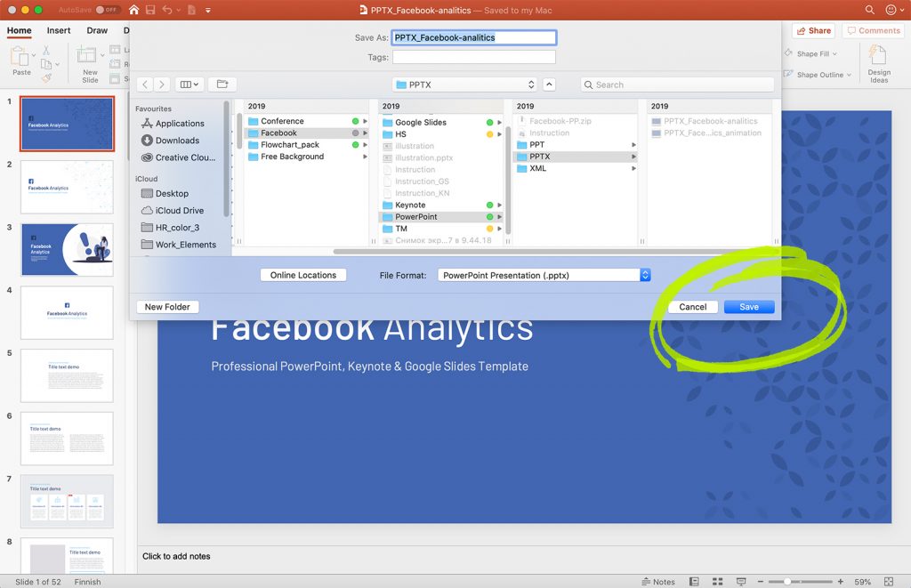Image resolution: width=911 pixels, height=588 pixels.
Task: Click the blue Save button
Action: click(749, 307)
